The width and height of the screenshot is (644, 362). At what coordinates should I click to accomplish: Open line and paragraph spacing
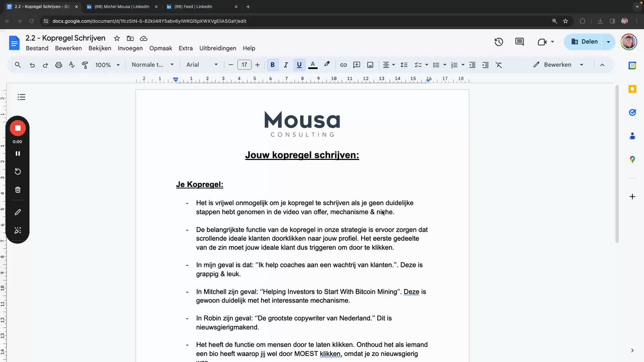404,65
